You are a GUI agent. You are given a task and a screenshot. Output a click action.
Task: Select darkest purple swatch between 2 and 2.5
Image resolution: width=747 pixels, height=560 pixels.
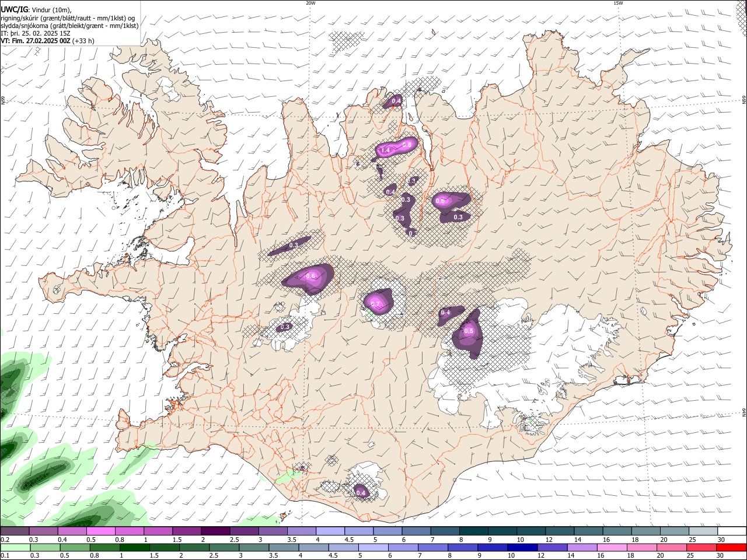(x=215, y=531)
